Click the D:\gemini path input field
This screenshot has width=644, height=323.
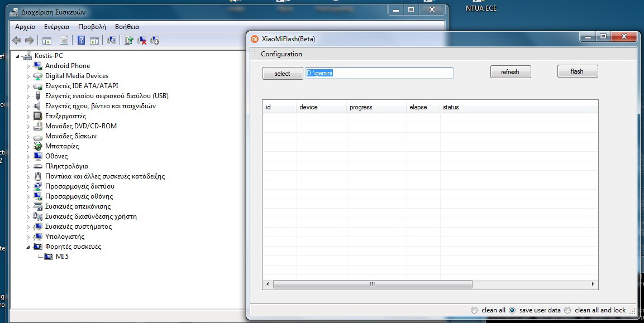(x=379, y=73)
